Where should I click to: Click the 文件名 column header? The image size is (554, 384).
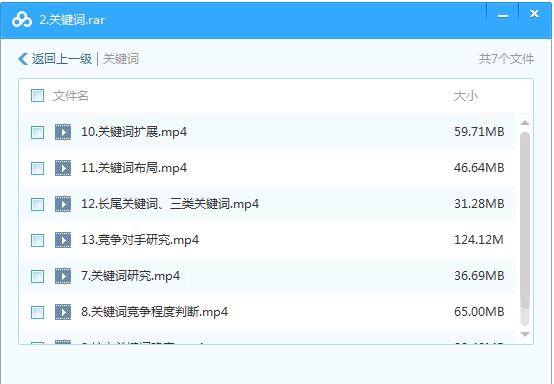(71, 96)
